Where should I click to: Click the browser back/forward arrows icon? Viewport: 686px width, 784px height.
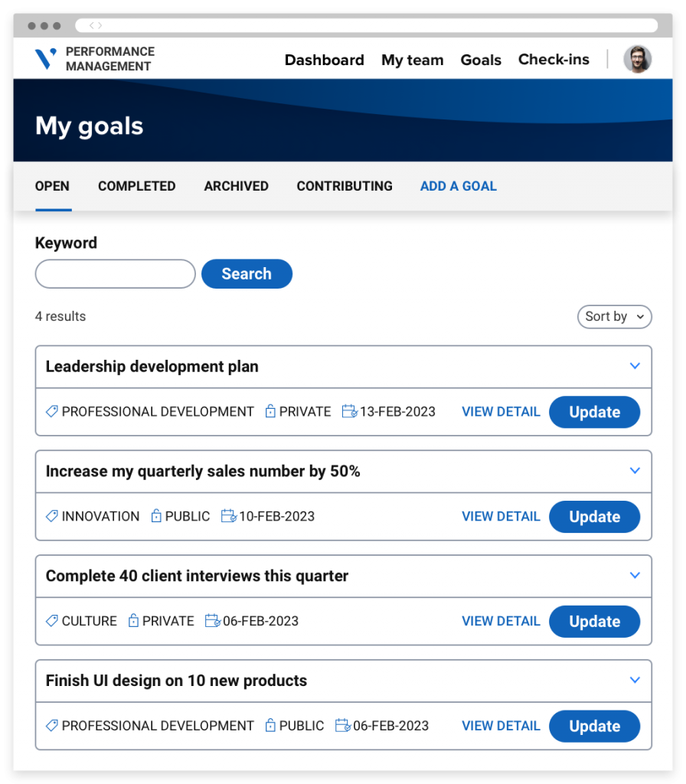(x=96, y=25)
